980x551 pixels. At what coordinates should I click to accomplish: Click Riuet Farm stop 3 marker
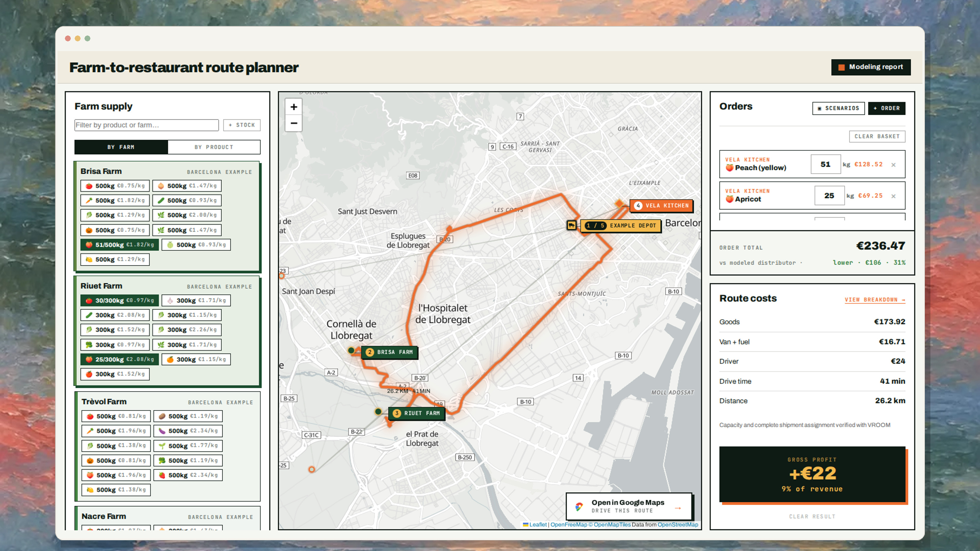tap(417, 413)
